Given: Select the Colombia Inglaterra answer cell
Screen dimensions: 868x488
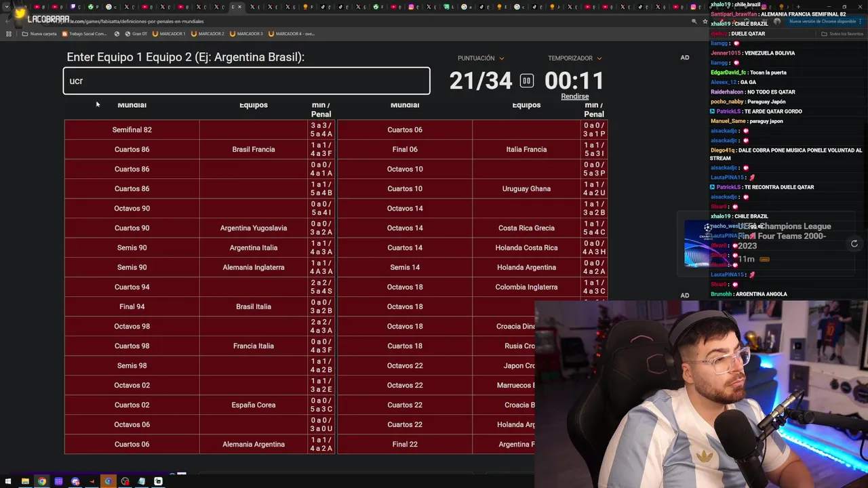Looking at the screenshot, I should click(526, 287).
